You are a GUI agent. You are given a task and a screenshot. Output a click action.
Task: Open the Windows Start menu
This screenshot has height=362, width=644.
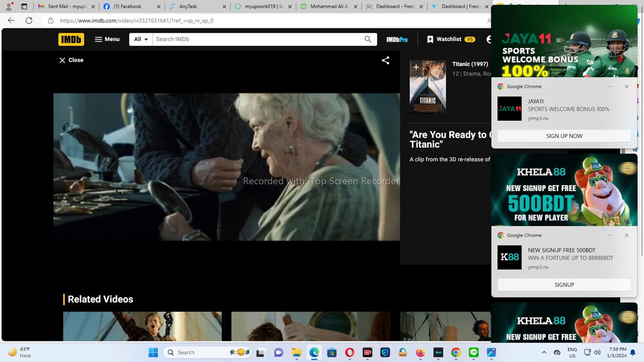pos(153,352)
